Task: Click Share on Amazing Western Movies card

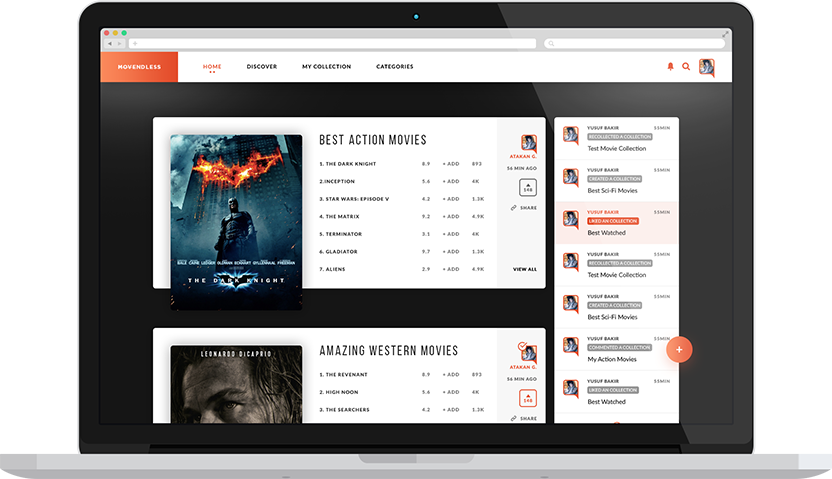Action: tap(524, 419)
